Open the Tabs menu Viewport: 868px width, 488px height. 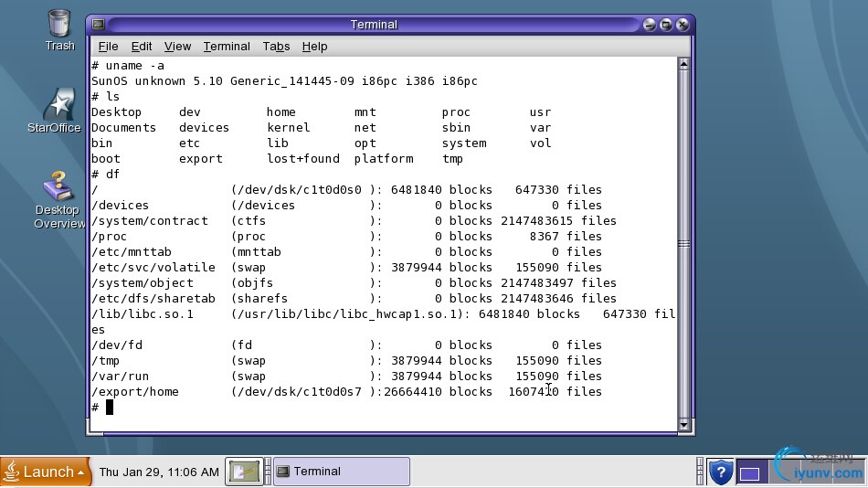coord(276,47)
